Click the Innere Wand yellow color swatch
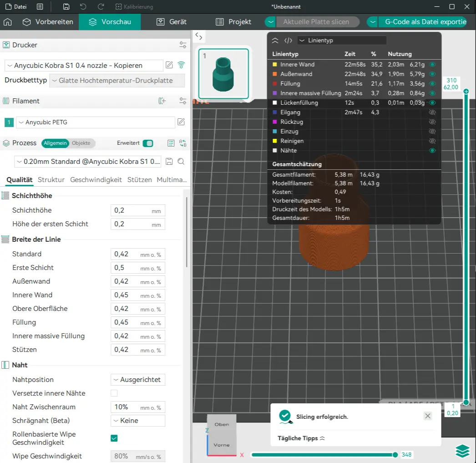 coord(275,64)
